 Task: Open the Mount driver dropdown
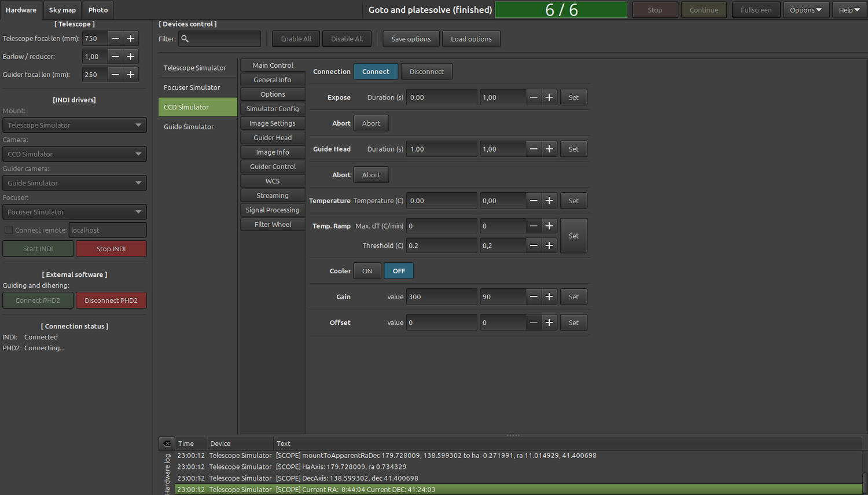[x=75, y=125]
